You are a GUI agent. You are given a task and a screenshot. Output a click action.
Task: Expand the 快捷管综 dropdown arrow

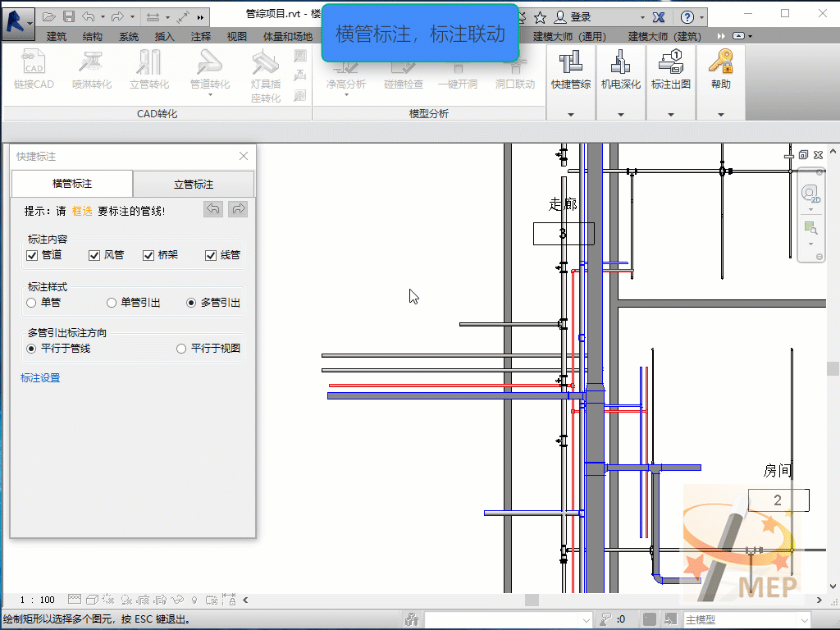click(570, 115)
